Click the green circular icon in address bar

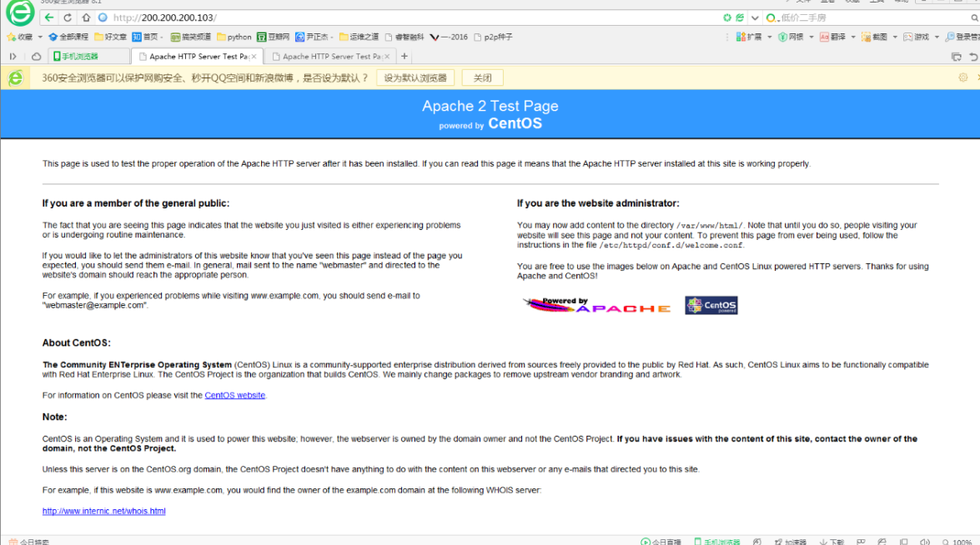click(x=727, y=17)
